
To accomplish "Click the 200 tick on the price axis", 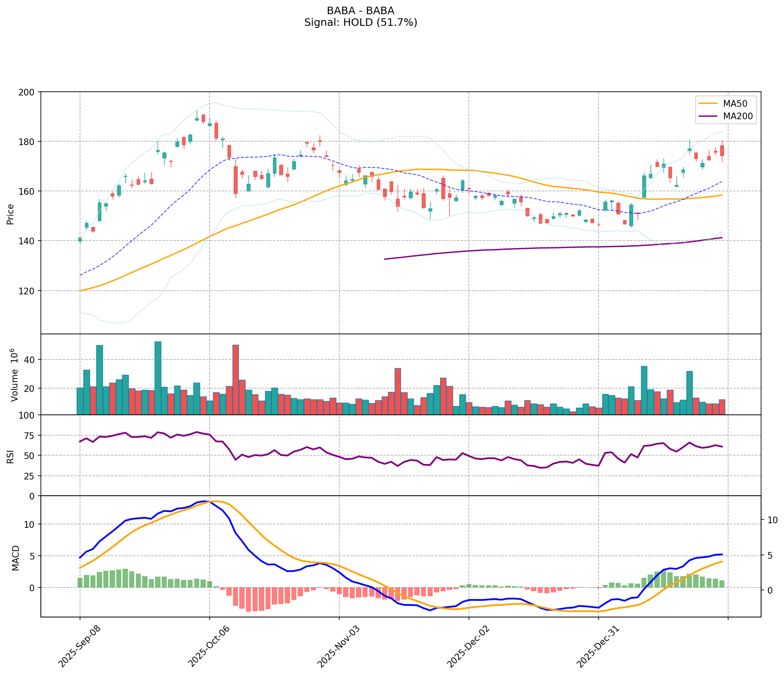I will point(29,92).
